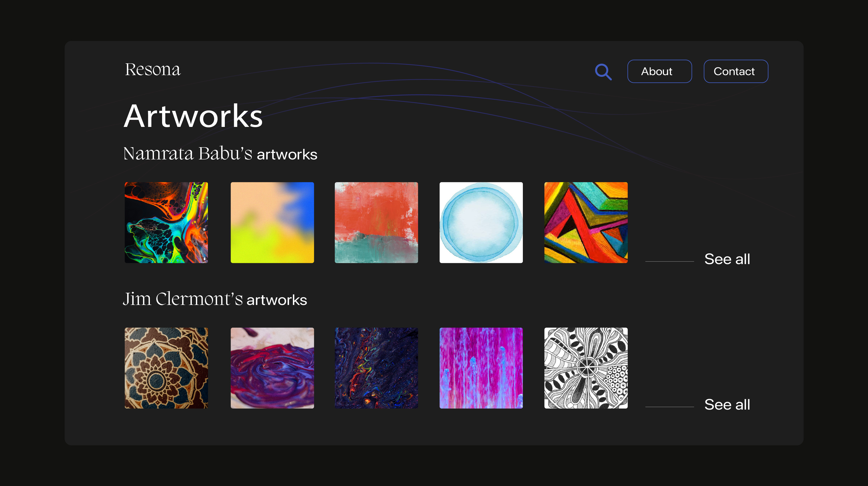868x486 pixels.
Task: Click the line beside the lower See all
Action: [669, 407]
